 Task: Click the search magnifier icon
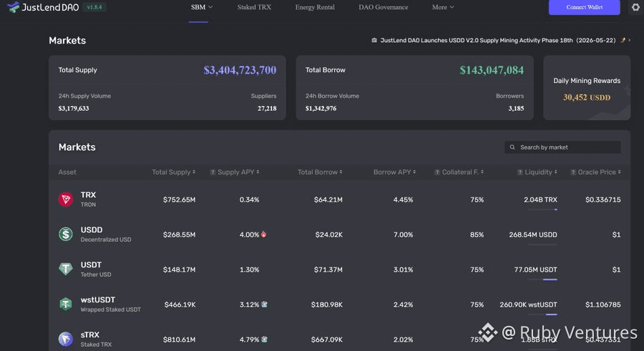512,147
